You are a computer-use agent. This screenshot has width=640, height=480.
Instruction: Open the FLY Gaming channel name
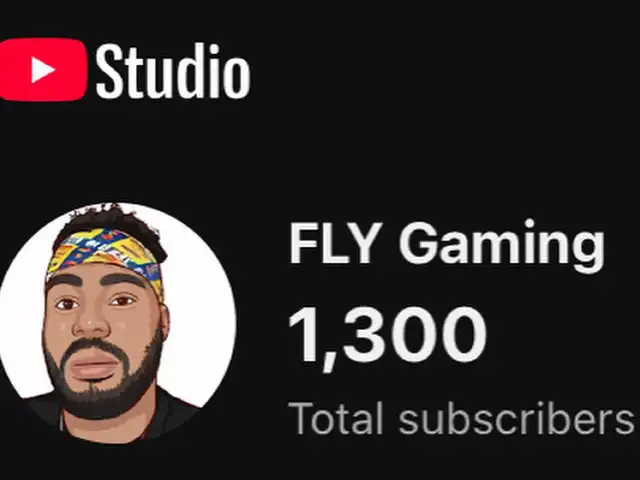coord(447,246)
